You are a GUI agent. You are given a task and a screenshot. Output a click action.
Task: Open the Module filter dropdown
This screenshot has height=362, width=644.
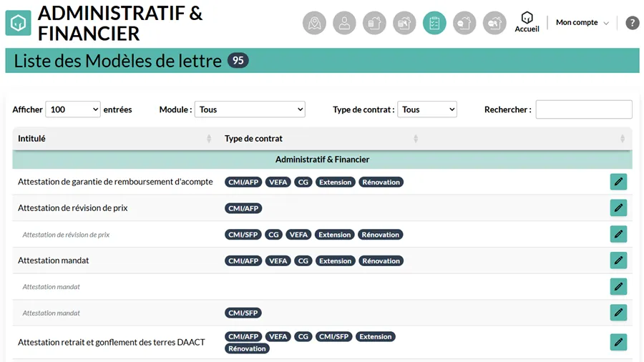[x=250, y=109]
